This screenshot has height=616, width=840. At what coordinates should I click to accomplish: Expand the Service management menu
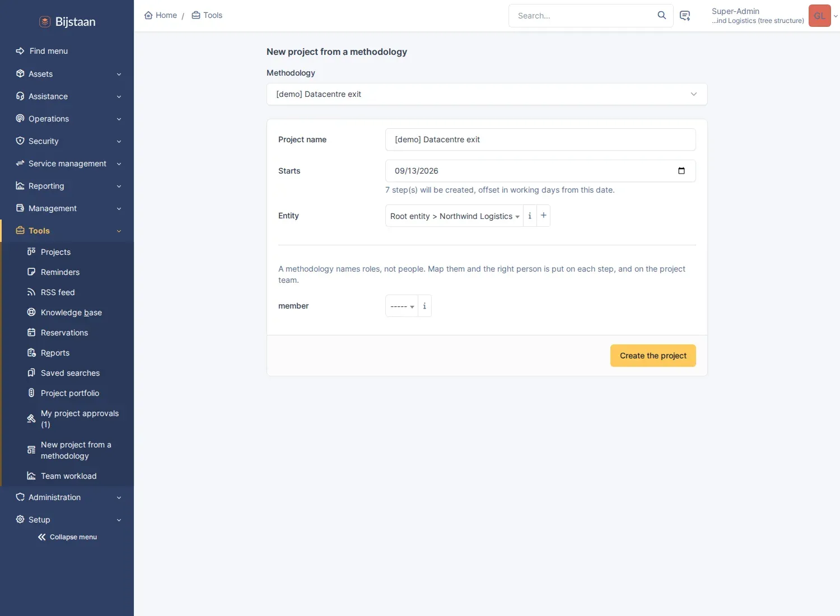coord(67,164)
